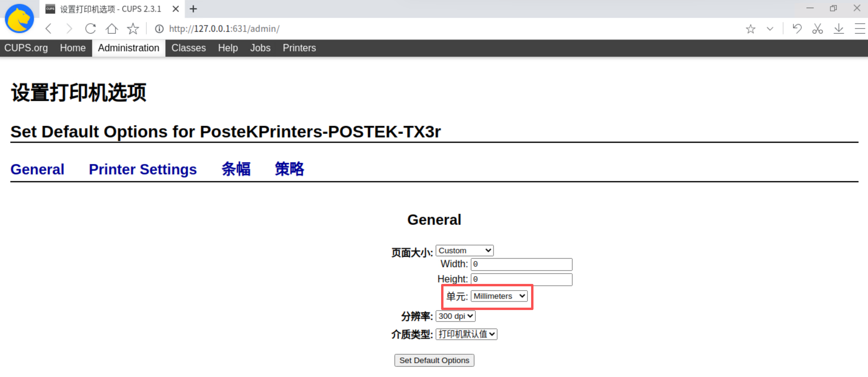868x377 pixels.
Task: Click the browser logo in the corner
Action: coord(19,19)
